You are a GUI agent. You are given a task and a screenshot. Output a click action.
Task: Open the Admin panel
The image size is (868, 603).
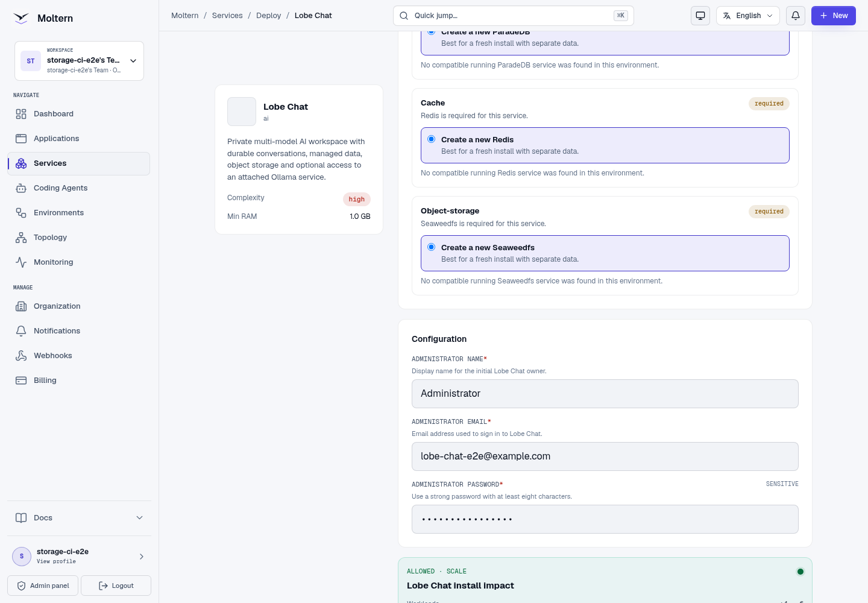[x=43, y=586]
